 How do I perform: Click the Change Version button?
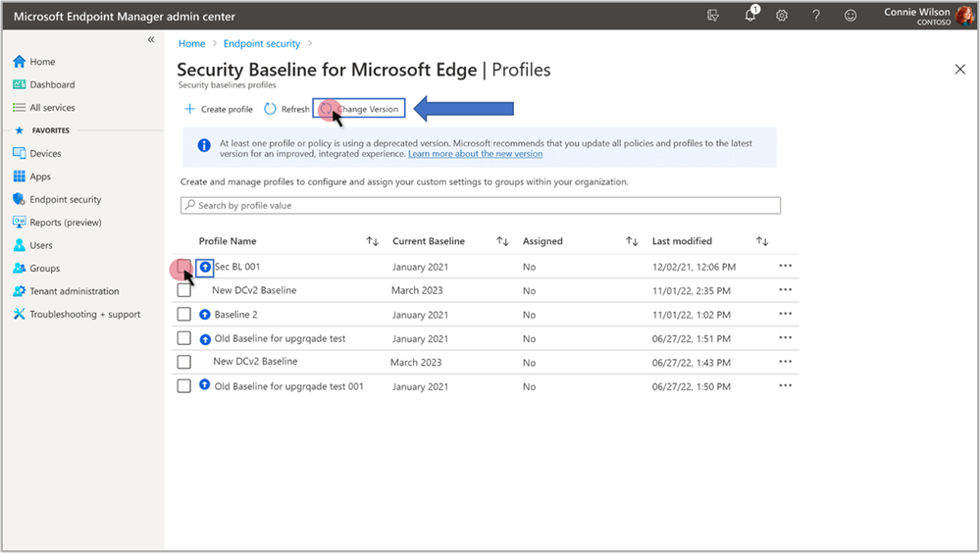pyautogui.click(x=359, y=109)
